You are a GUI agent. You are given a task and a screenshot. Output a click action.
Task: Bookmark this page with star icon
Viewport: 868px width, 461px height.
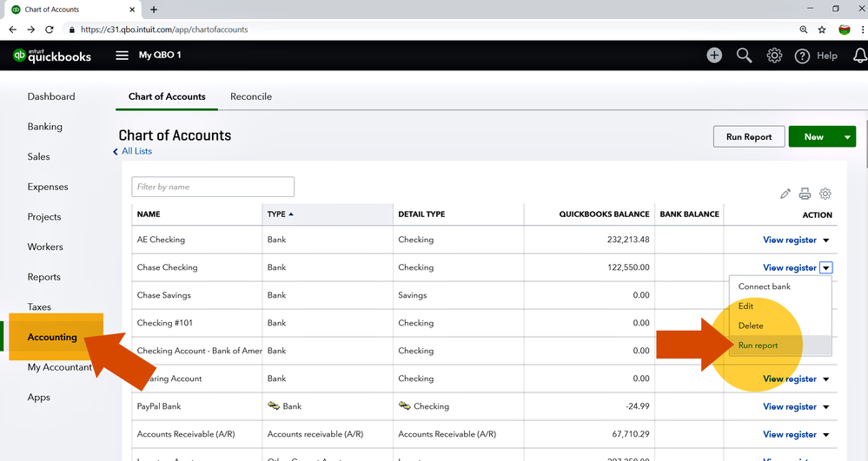pos(822,30)
